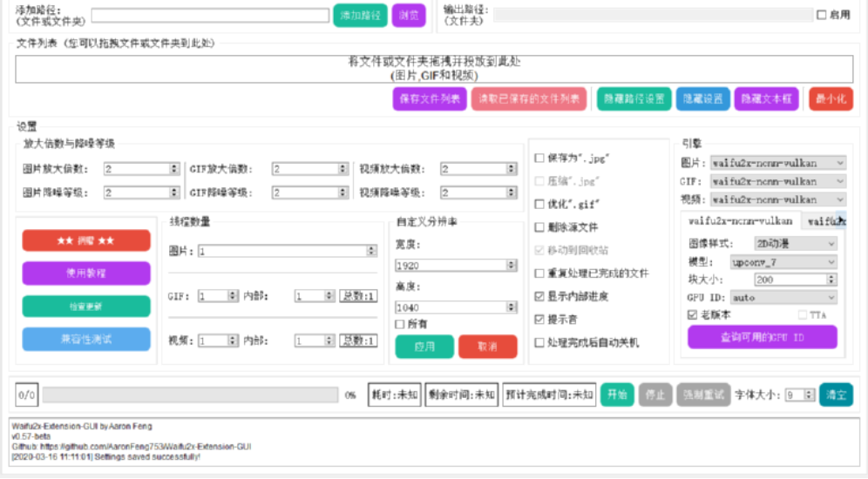Select the waifu2x-ncnn-vulkan engine tab
868x479 pixels.
740,221
